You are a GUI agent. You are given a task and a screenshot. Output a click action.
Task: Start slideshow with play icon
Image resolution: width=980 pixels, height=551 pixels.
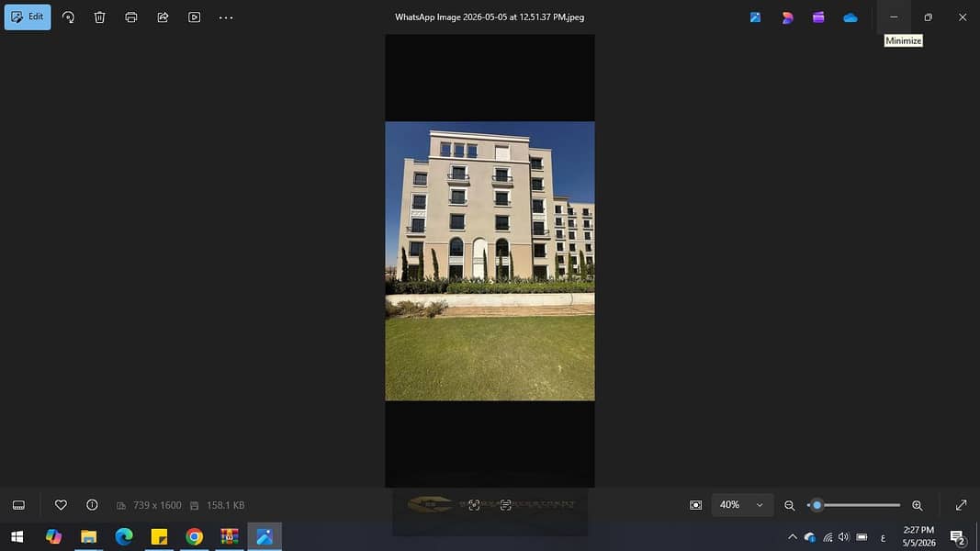click(x=195, y=17)
